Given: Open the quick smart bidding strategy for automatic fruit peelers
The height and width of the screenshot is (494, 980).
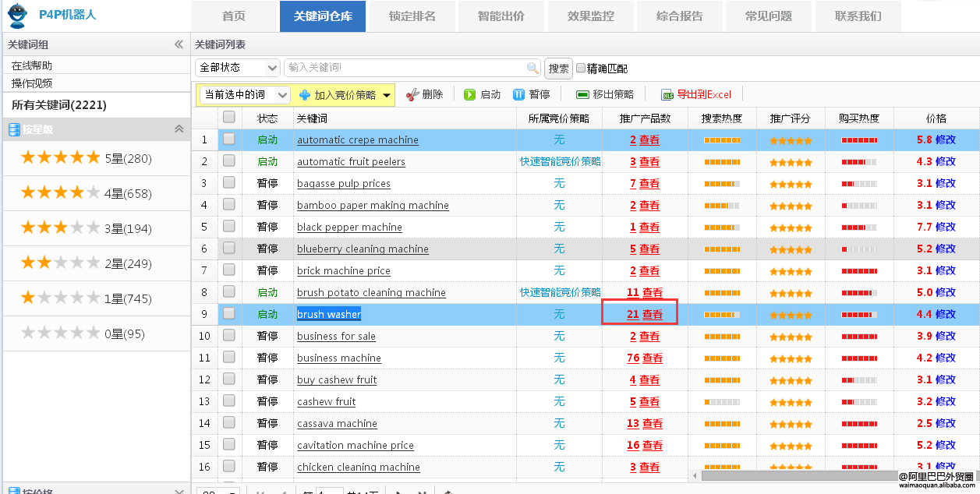Looking at the screenshot, I should click(561, 161).
